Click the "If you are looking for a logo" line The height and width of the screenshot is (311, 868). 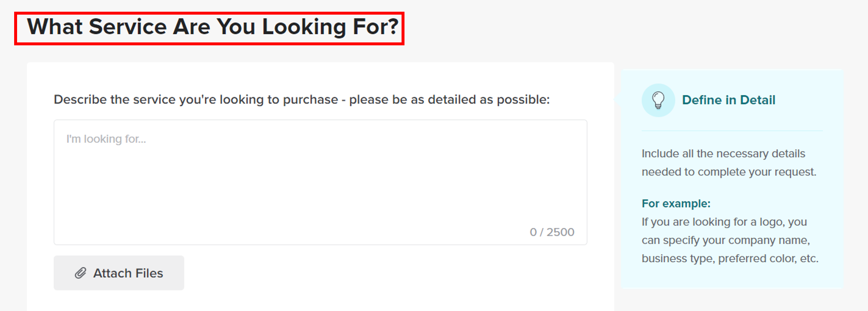point(724,222)
